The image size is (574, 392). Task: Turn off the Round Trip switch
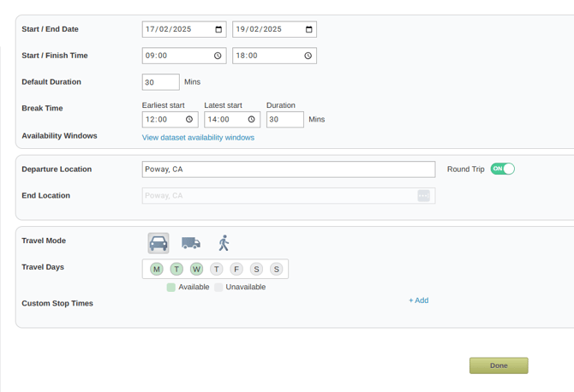pyautogui.click(x=503, y=169)
